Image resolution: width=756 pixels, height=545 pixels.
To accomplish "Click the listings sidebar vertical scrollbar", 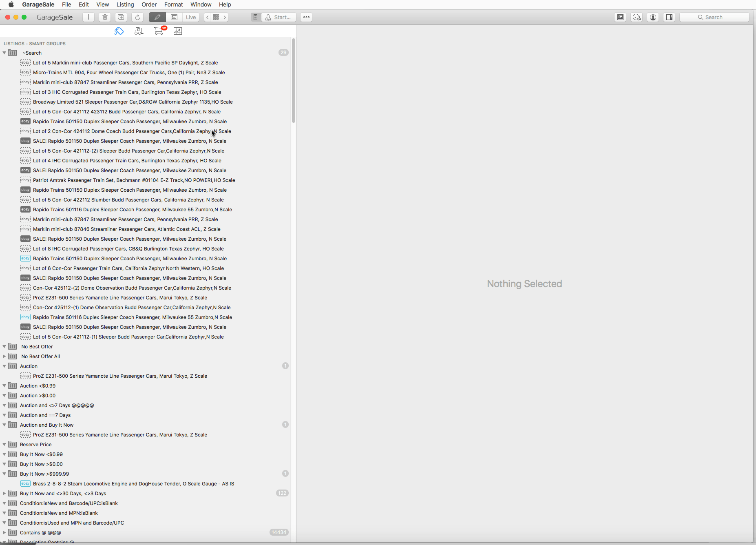I will click(x=294, y=81).
